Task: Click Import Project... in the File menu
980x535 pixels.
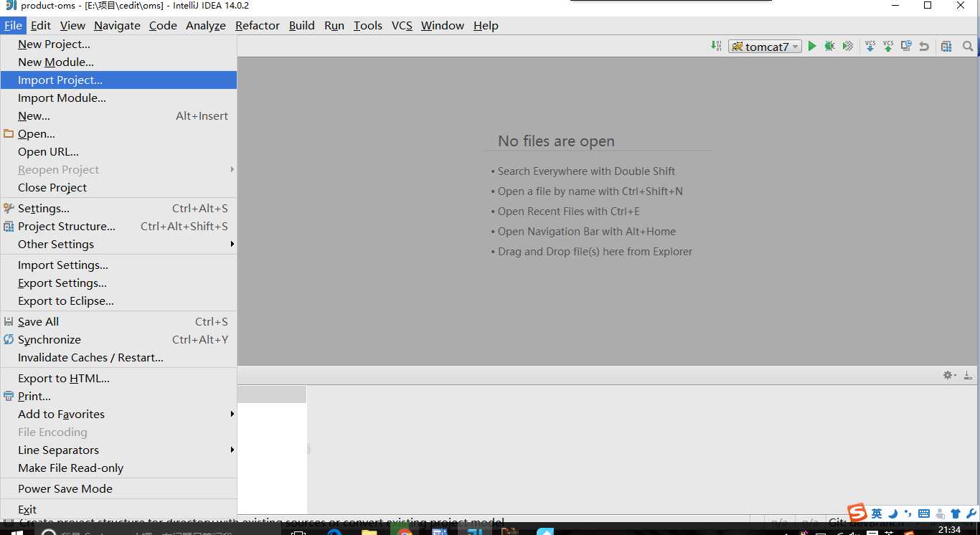Action: coord(118,80)
